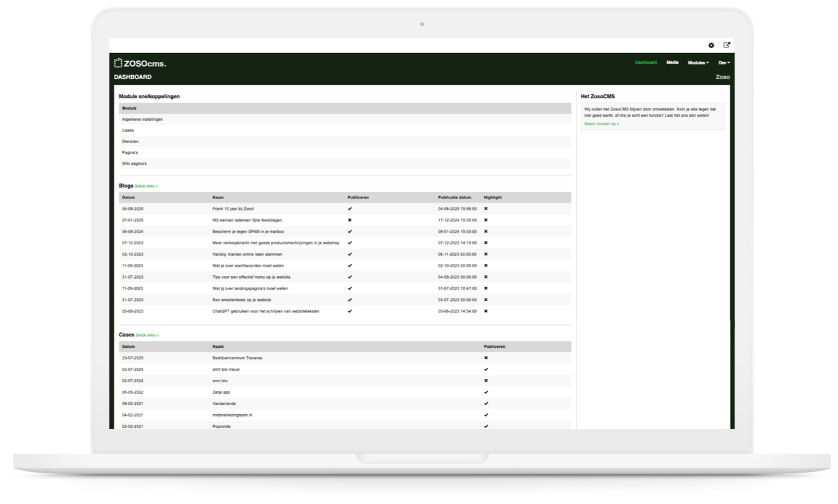Toggle publish checkmark for Zetje app case
The height and width of the screenshot is (504, 838).
pos(486,392)
